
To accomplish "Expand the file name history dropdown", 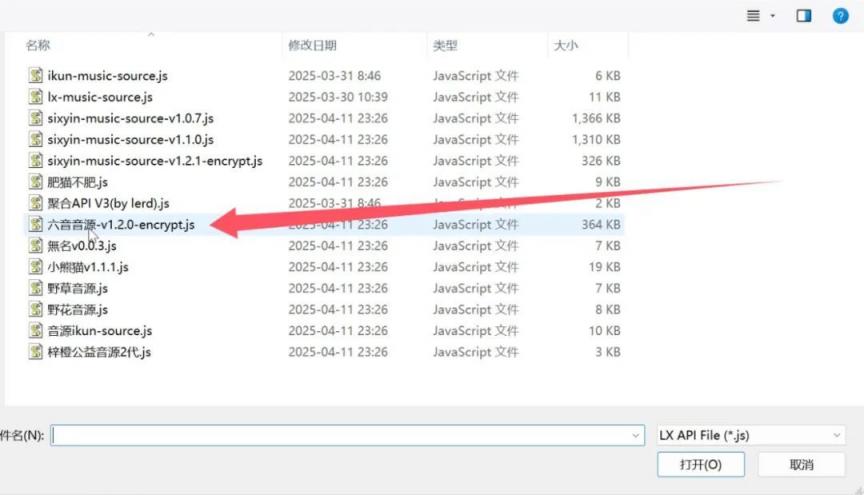I will (x=637, y=436).
